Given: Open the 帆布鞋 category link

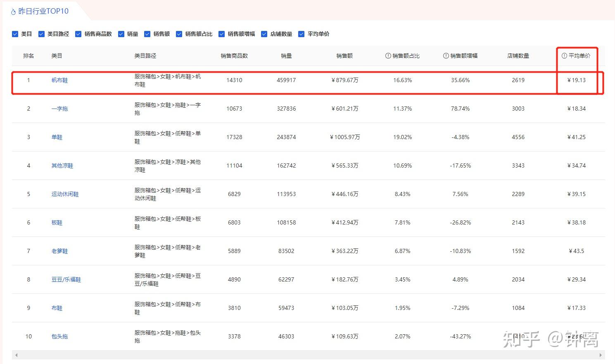Looking at the screenshot, I should pos(59,80).
